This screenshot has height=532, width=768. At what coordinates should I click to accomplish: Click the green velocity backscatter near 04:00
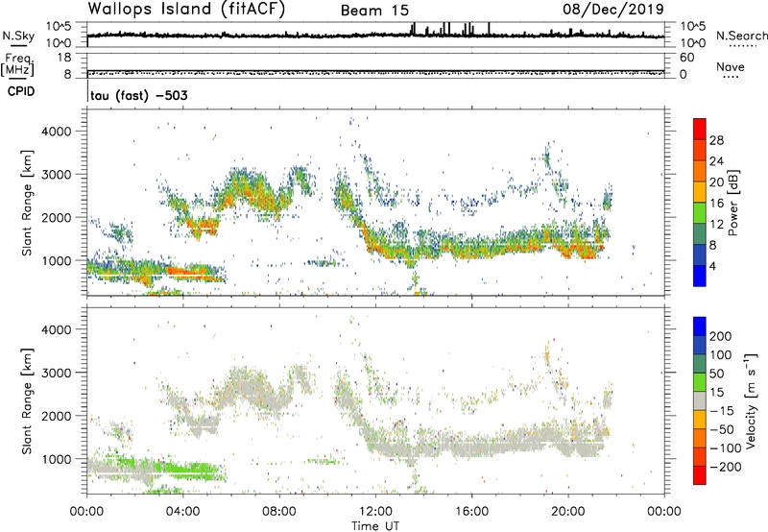[191, 471]
